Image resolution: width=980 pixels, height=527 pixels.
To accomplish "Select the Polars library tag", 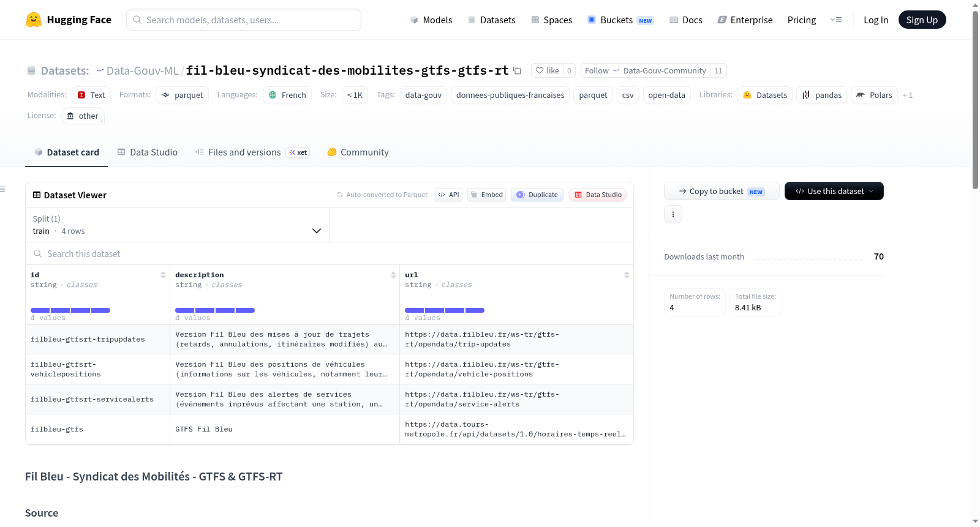I will (x=874, y=95).
